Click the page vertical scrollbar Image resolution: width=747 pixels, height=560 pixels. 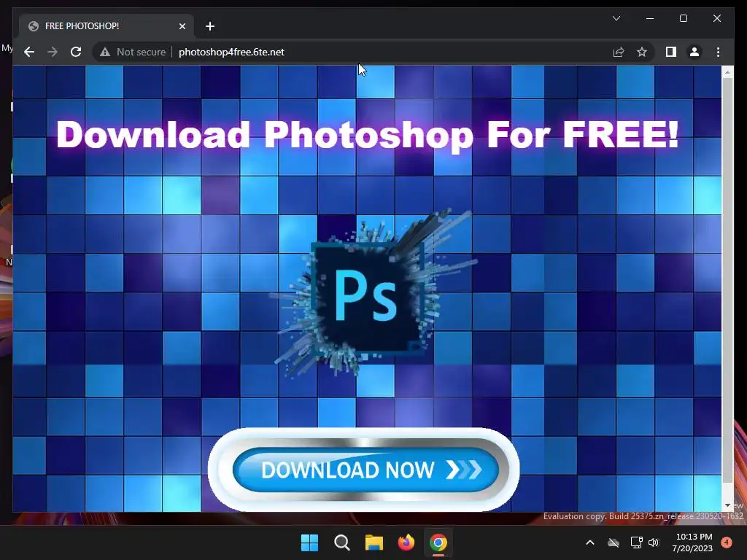point(727,279)
